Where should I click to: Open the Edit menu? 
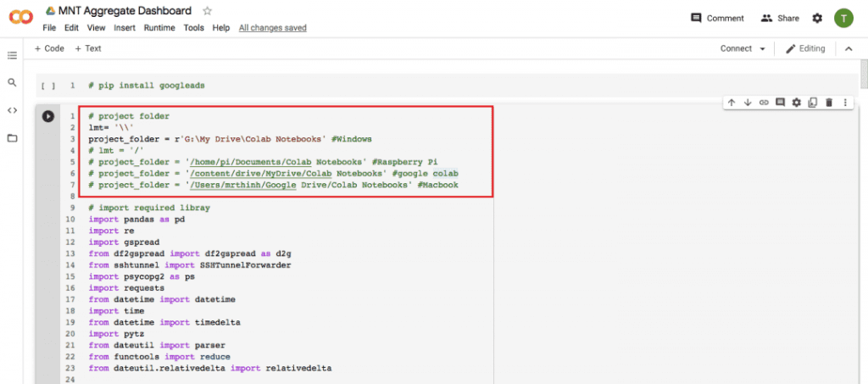(x=71, y=28)
